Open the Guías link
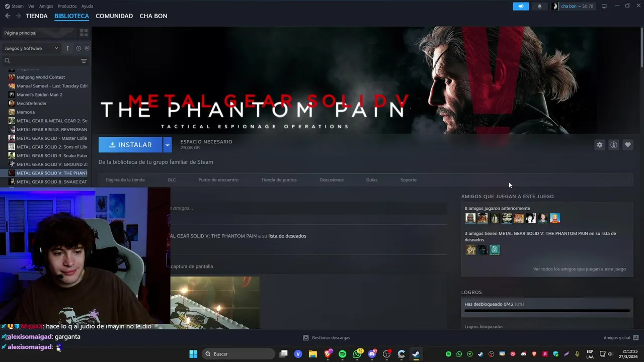This screenshot has width=644, height=362. pos(372,179)
